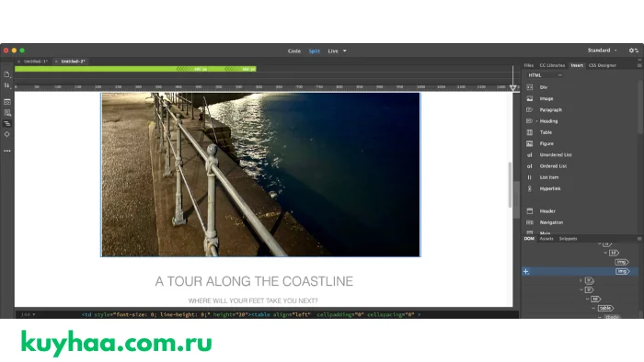Select the DOM panel tab
Screen dimensions: 644x362
(x=529, y=239)
